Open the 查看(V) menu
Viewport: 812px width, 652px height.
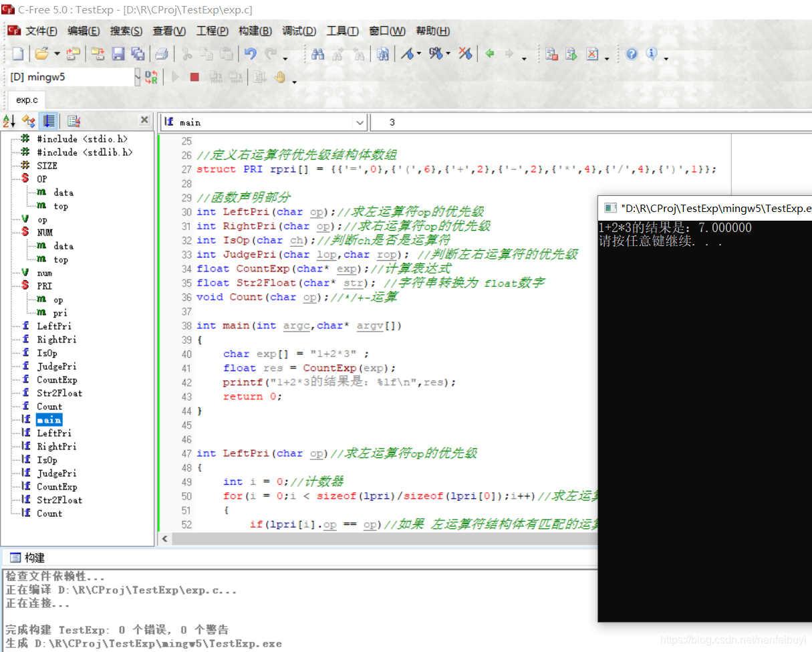(x=169, y=31)
